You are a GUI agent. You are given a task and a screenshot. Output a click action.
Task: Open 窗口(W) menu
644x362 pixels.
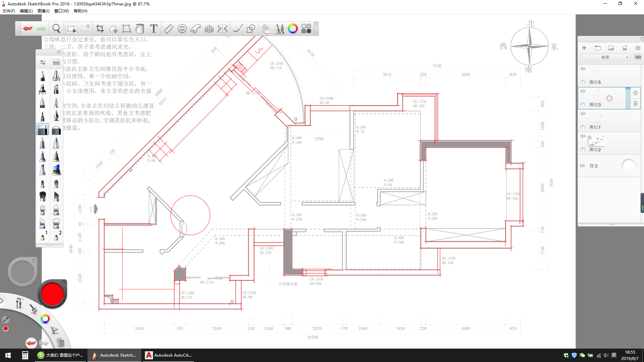62,11
